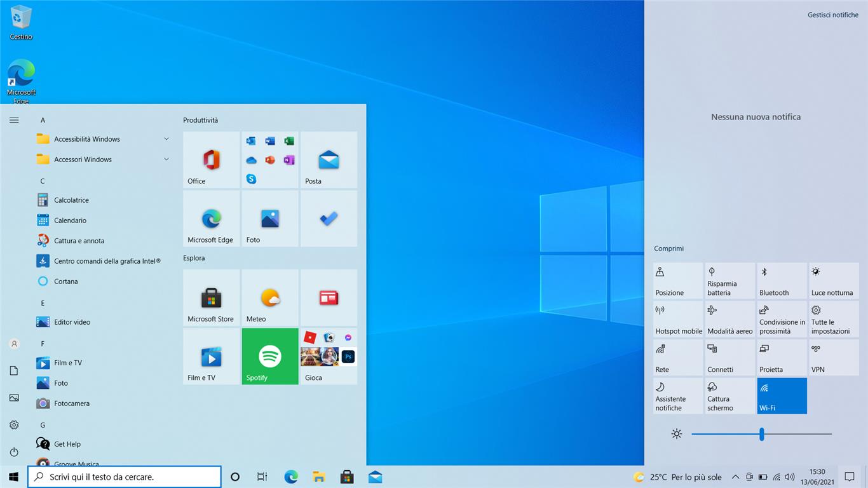This screenshot has height=488, width=868.
Task: Click the Gestisci notifiche link
Action: tap(832, 15)
